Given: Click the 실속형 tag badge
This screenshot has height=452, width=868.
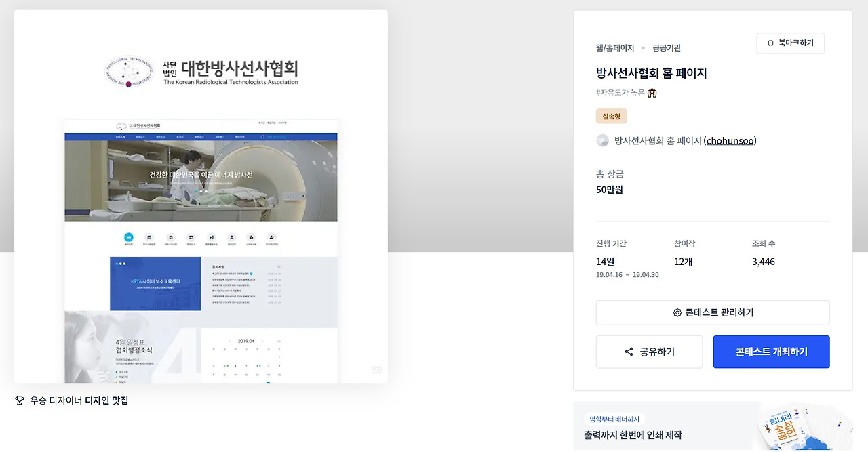Looking at the screenshot, I should (x=612, y=116).
